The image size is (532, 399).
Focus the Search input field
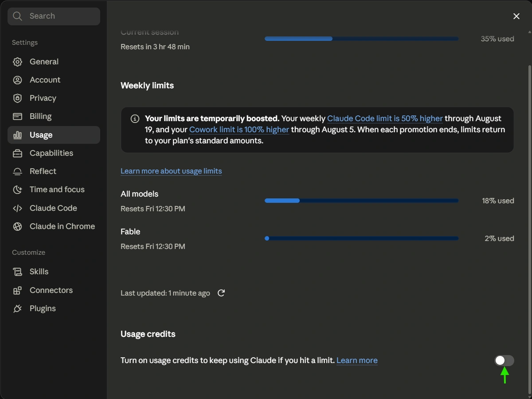(x=54, y=16)
